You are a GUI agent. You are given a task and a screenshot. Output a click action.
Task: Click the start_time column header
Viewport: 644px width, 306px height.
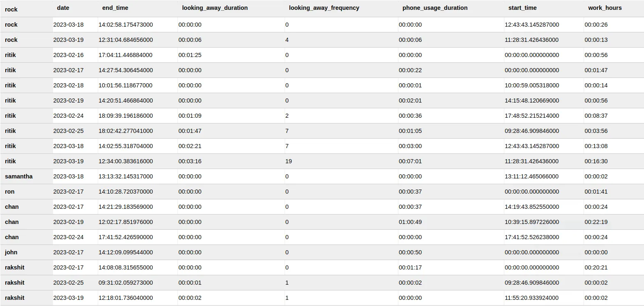(522, 8)
